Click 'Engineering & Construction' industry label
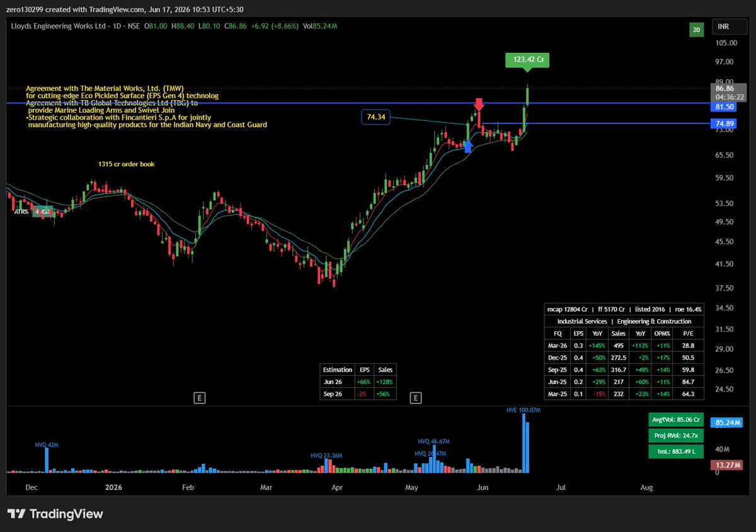This screenshot has height=532, width=756. pos(655,321)
